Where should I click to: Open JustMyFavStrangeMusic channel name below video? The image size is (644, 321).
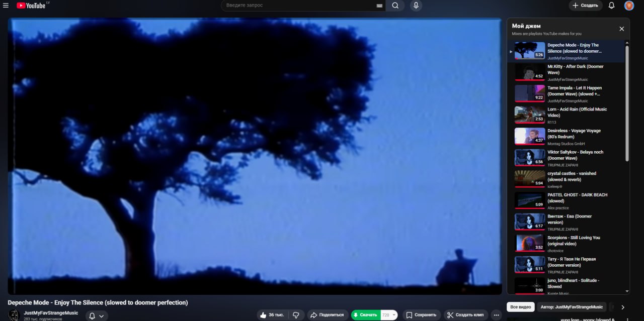pos(51,312)
